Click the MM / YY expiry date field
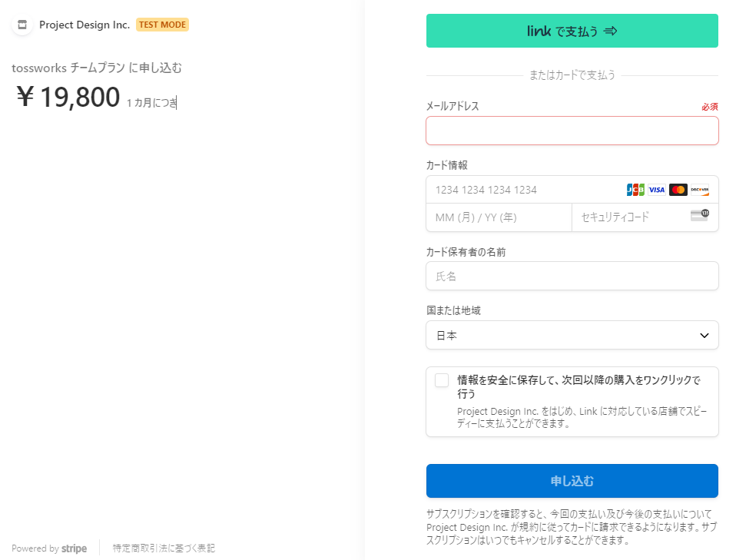Image resolution: width=736 pixels, height=560 pixels. [x=499, y=217]
